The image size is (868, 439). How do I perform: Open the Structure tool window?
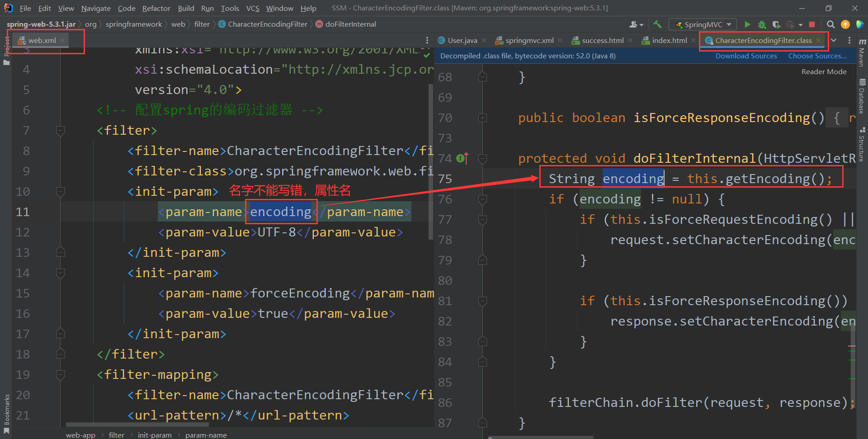862,145
